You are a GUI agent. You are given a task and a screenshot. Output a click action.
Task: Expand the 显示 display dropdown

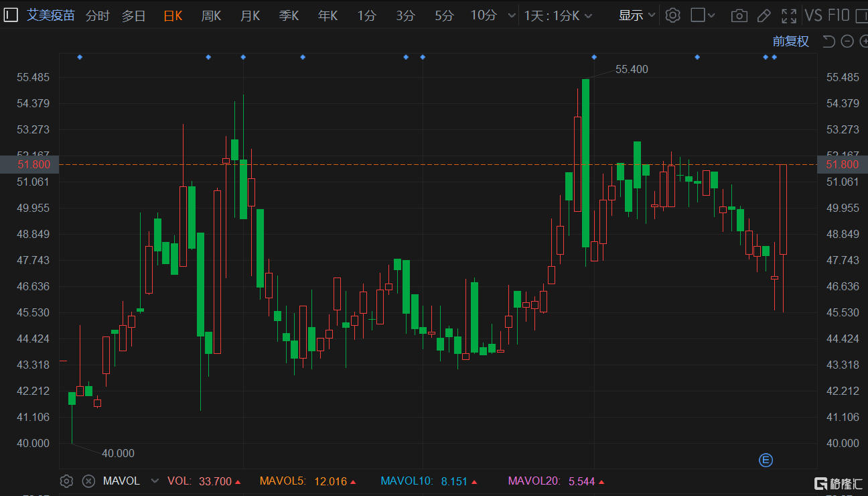coord(636,15)
